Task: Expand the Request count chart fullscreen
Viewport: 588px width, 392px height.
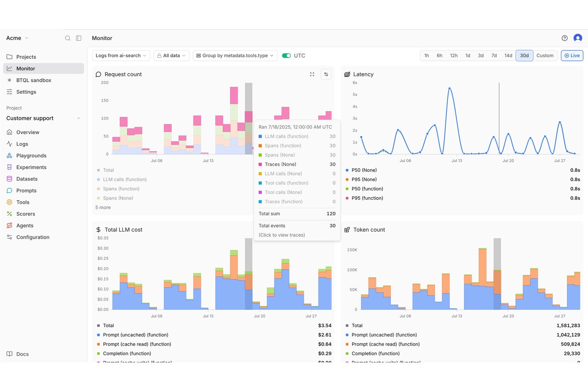Action: tap(312, 74)
